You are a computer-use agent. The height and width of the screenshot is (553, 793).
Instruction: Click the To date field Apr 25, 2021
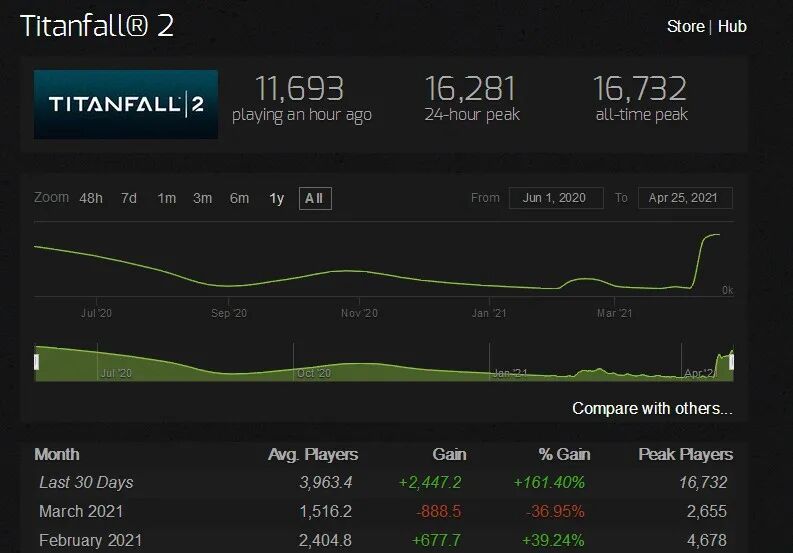click(x=685, y=198)
